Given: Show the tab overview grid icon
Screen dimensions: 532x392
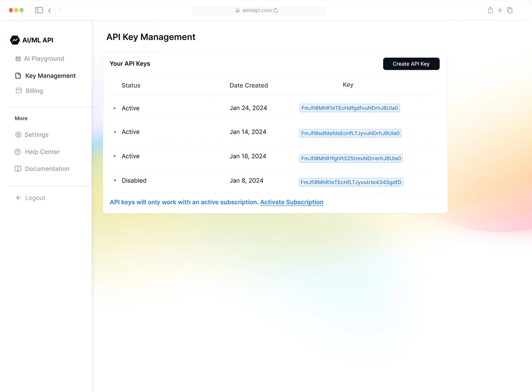Looking at the screenshot, I should click(x=510, y=10).
